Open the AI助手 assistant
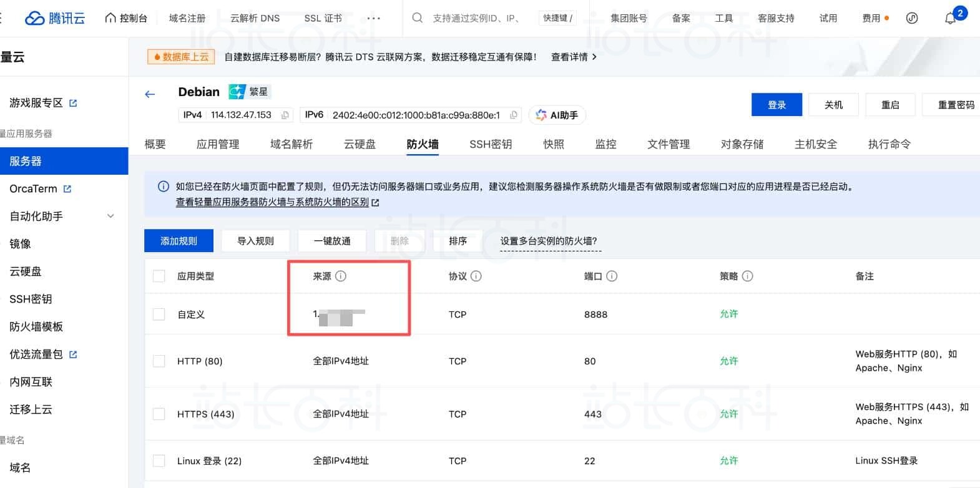 557,115
